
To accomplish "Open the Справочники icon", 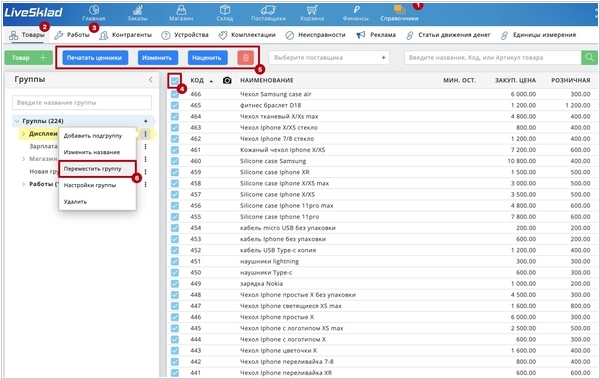I will [x=399, y=10].
